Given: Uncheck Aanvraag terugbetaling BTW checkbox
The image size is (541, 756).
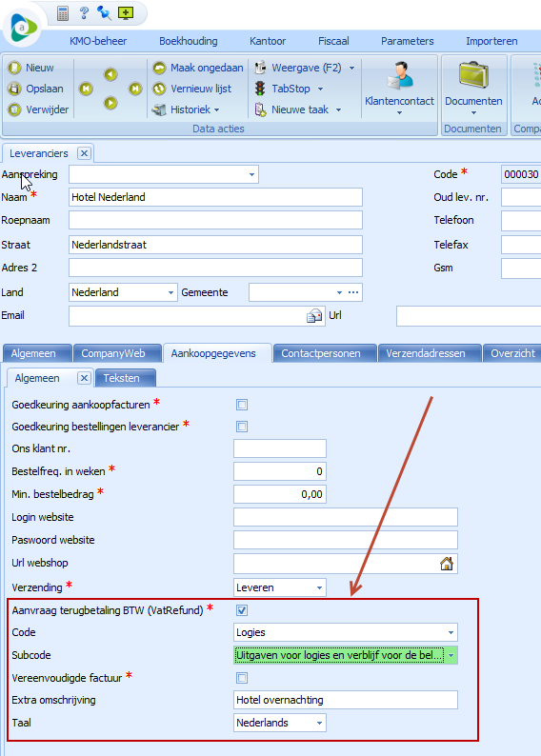Looking at the screenshot, I should coord(242,610).
